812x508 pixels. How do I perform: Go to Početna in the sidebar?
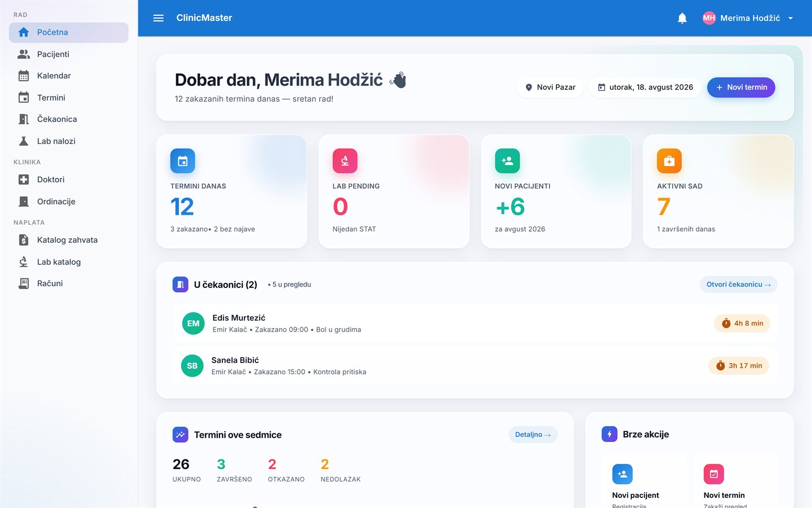point(69,33)
